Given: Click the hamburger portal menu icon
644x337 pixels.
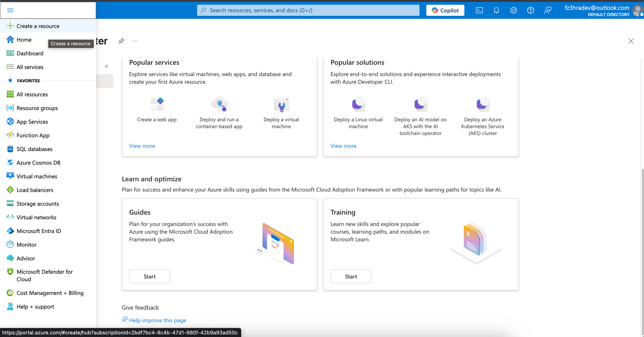Looking at the screenshot, I should tap(10, 10).
